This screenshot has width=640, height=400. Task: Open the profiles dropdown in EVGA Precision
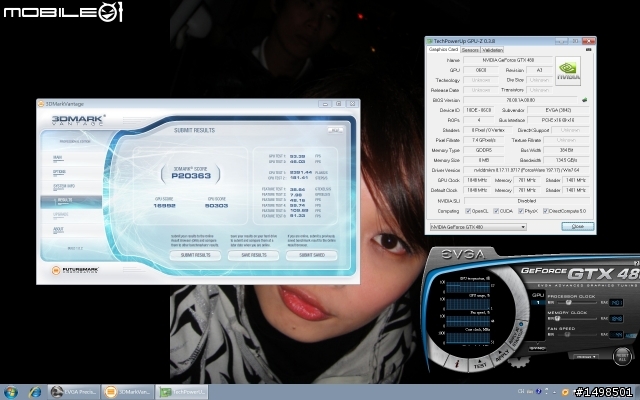point(586,357)
